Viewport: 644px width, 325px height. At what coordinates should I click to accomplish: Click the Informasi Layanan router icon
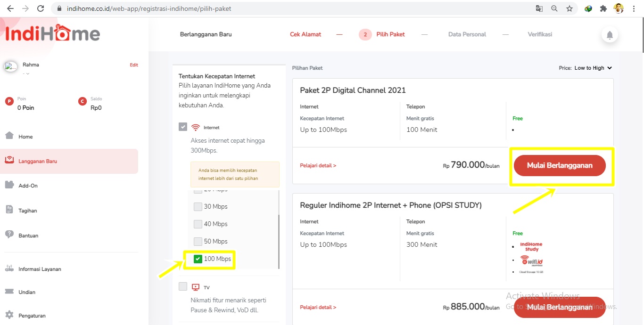coord(9,269)
